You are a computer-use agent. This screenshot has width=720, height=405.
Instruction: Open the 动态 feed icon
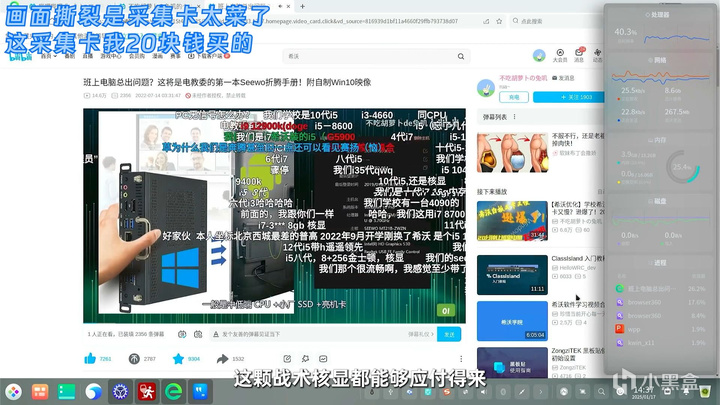[597, 55]
